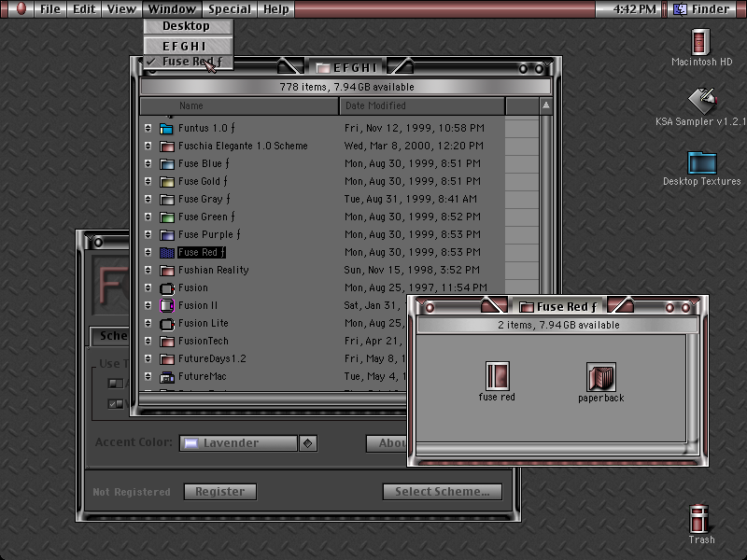Click the Fusion Lite scheme file icon

[166, 324]
